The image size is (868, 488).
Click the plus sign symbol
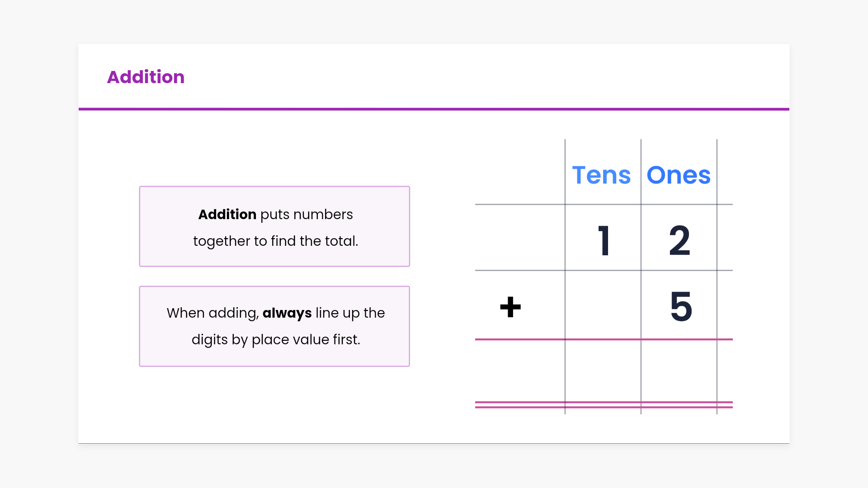tap(510, 307)
